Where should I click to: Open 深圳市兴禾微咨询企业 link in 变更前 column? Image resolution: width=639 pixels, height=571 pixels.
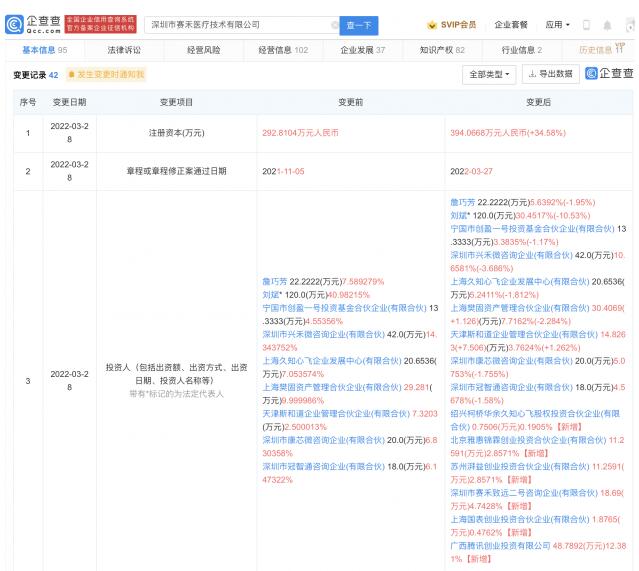pyautogui.click(x=324, y=335)
